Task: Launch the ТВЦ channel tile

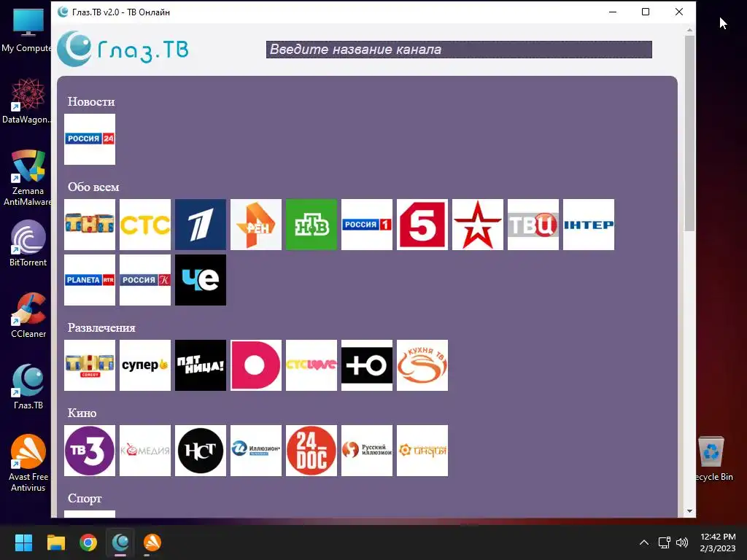Action: [x=533, y=225]
